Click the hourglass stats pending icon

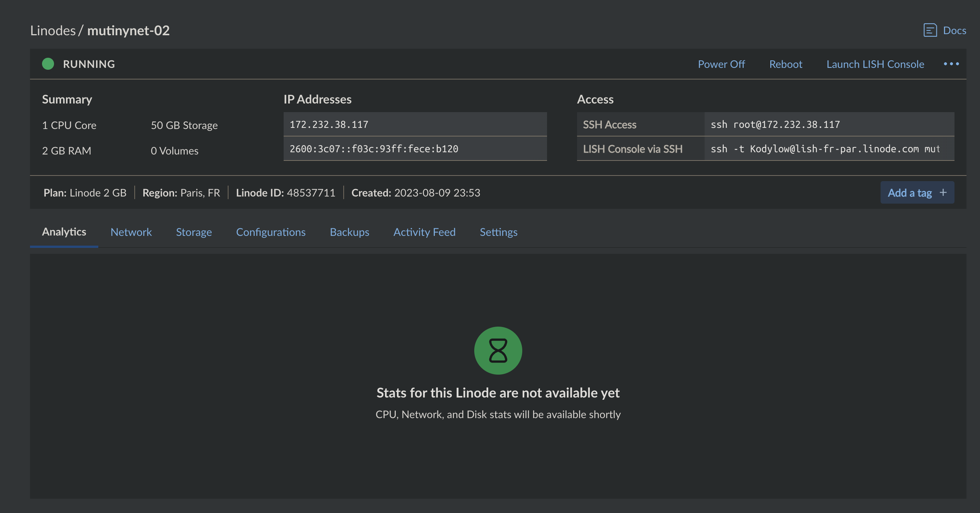(x=498, y=350)
